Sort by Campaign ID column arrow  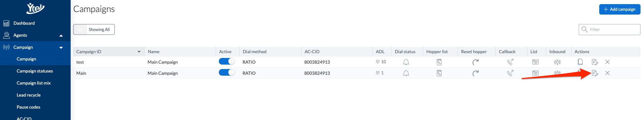pyautogui.click(x=139, y=52)
